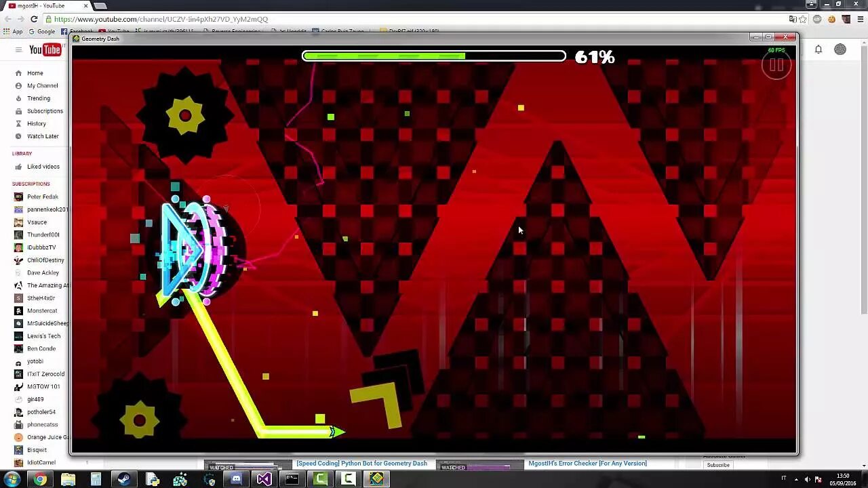868x488 pixels.
Task: Open potholer54 subscription channel
Action: pyautogui.click(x=41, y=412)
